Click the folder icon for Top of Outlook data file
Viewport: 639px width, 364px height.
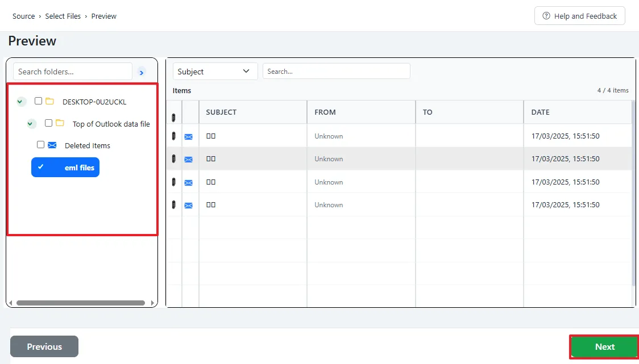(x=60, y=123)
